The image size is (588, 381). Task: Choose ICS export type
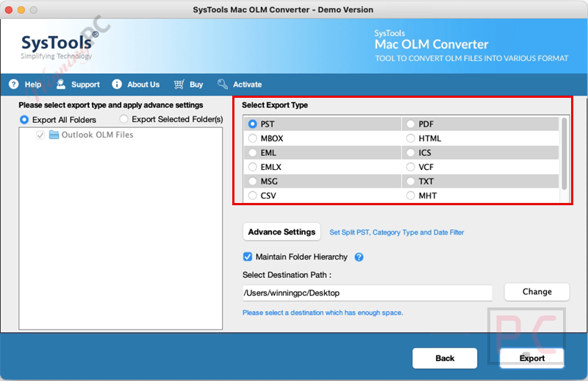411,152
